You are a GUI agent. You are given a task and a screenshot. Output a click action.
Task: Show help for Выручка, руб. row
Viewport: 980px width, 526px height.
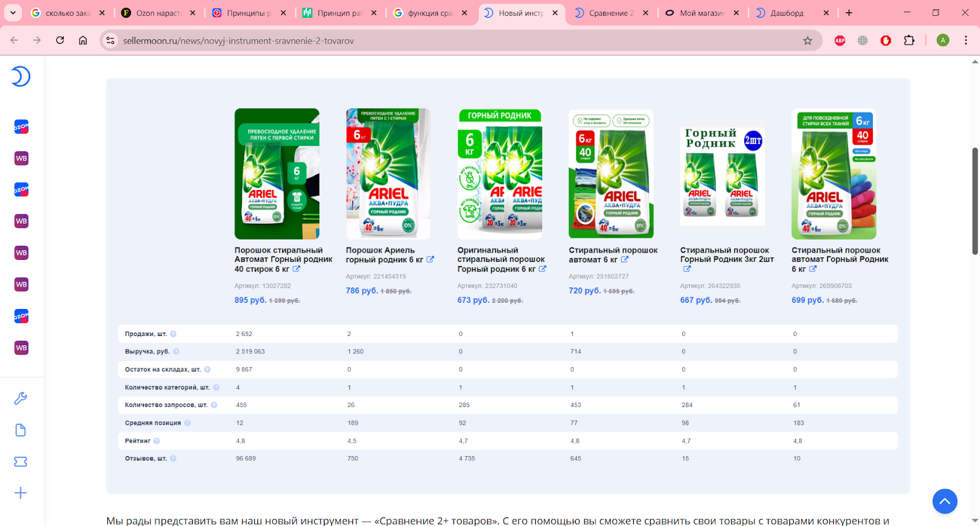click(176, 351)
